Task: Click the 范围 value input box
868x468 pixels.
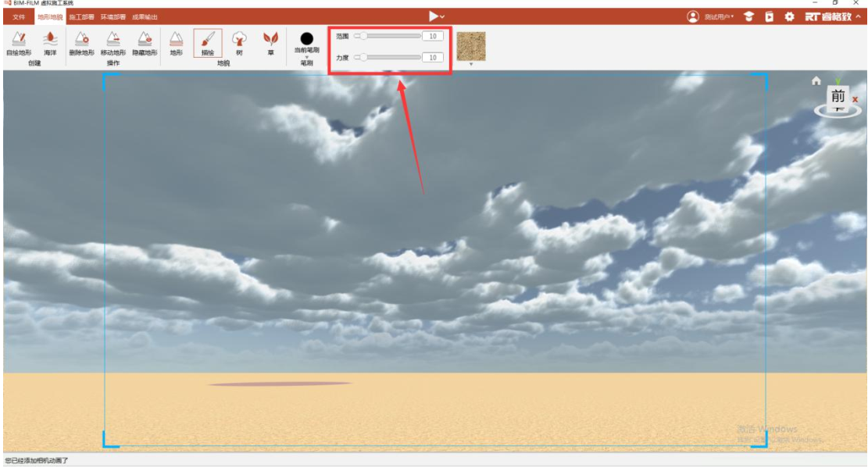Action: coord(432,36)
